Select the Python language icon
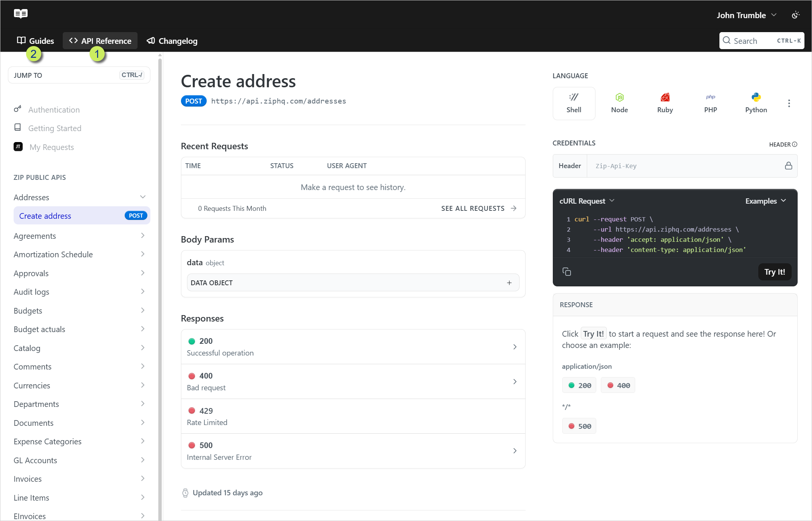 [756, 103]
